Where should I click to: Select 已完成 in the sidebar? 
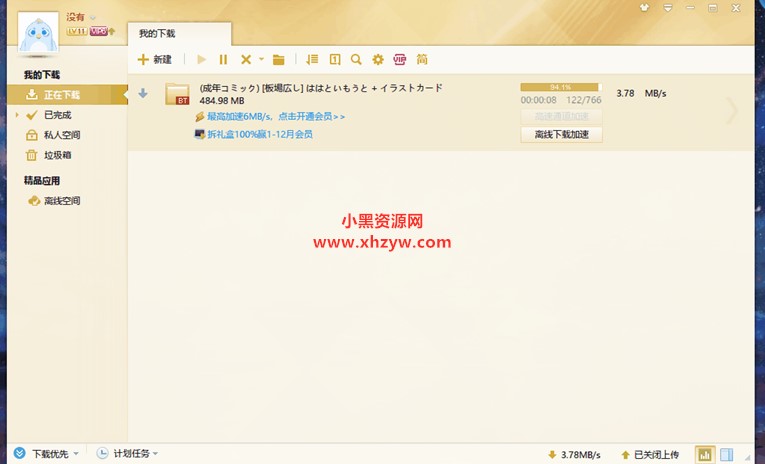tap(57, 115)
